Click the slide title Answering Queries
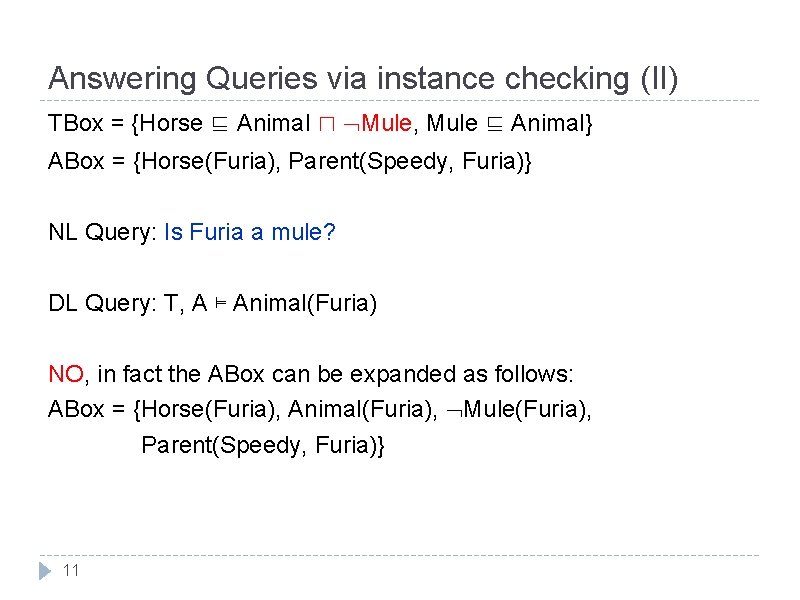 tap(362, 79)
